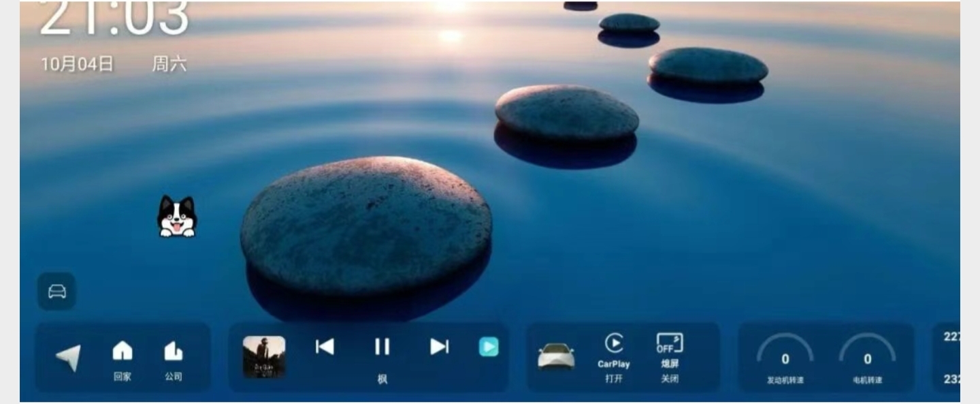Open the car icon button above the dock
980x404 pixels.
57,292
